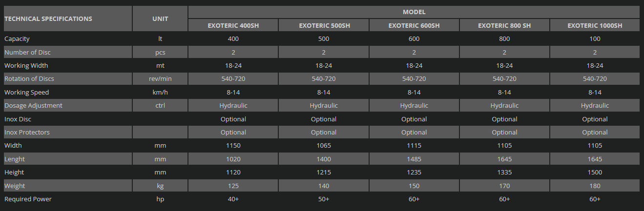
Task: Select the 125 weight value cell
Action: click(x=233, y=186)
